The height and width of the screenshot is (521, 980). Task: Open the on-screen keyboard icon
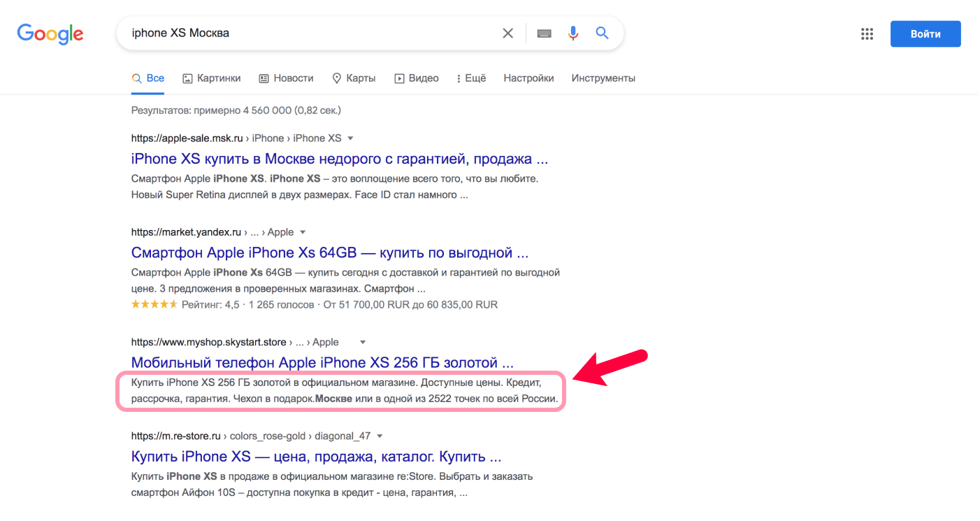tap(545, 34)
